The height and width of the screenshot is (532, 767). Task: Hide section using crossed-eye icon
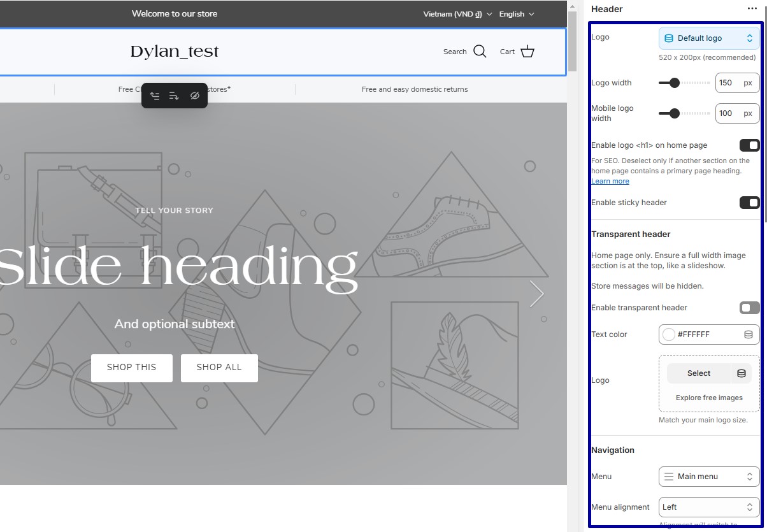click(195, 96)
